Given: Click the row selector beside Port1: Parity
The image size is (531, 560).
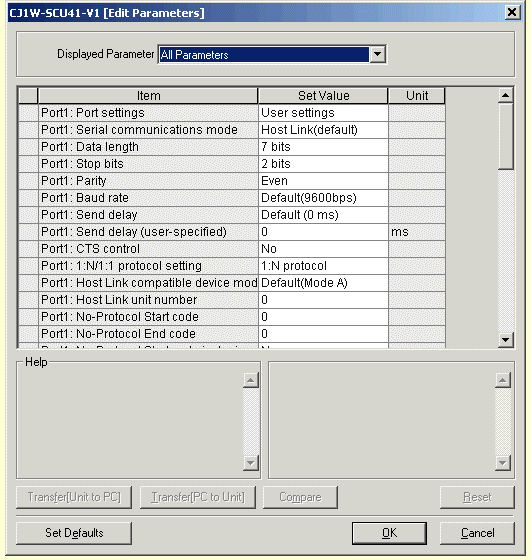Looking at the screenshot, I should coord(28,181).
